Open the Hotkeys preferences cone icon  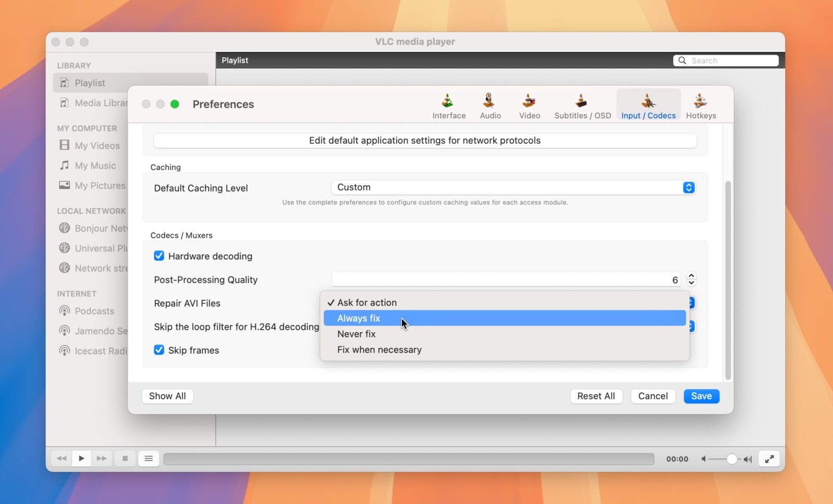[x=700, y=101]
